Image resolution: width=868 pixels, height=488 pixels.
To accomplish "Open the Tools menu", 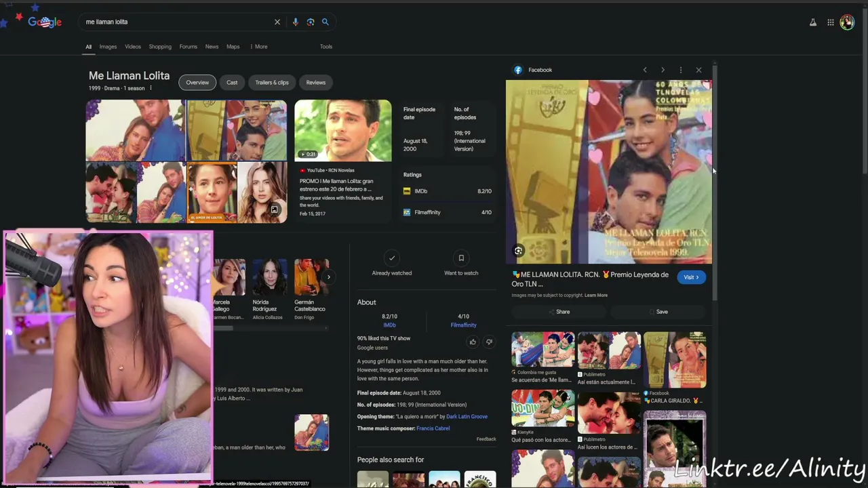I will tap(326, 47).
